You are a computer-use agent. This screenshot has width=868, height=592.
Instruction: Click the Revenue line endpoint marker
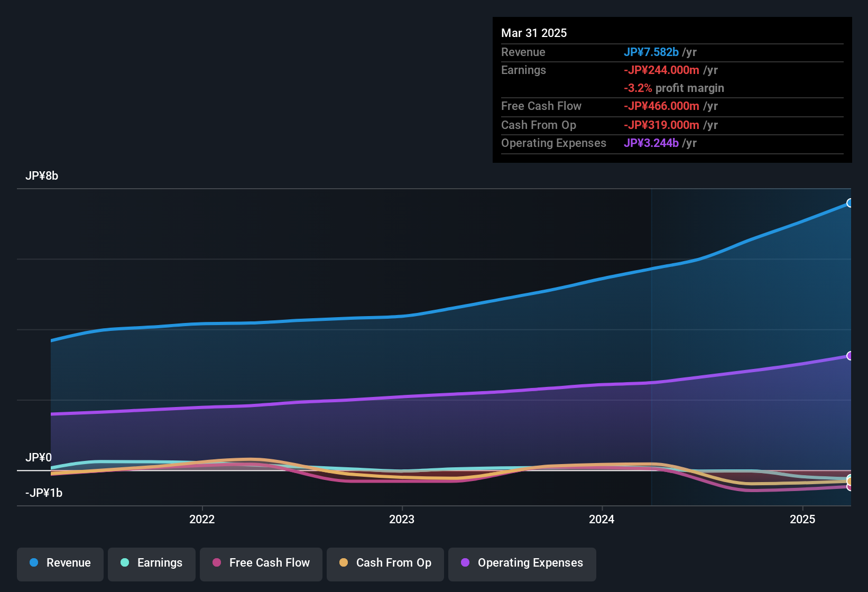(850, 203)
